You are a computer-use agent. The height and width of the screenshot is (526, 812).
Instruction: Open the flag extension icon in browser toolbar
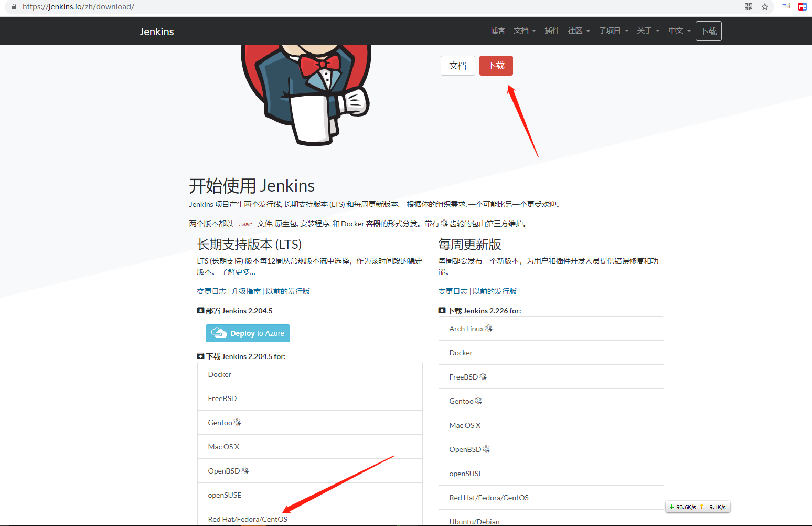786,6
